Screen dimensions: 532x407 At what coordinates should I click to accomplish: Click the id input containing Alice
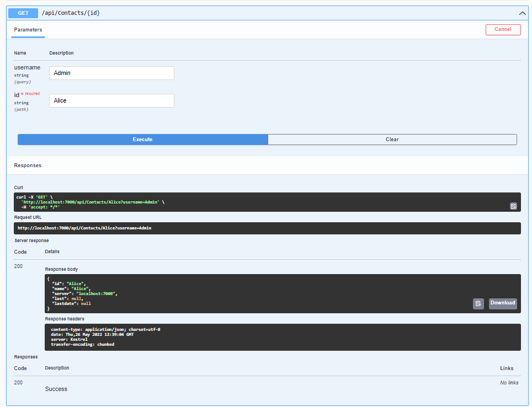click(x=111, y=100)
